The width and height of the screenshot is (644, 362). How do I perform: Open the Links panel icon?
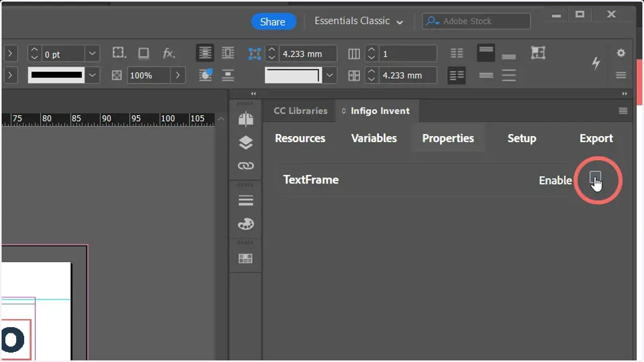tap(246, 166)
